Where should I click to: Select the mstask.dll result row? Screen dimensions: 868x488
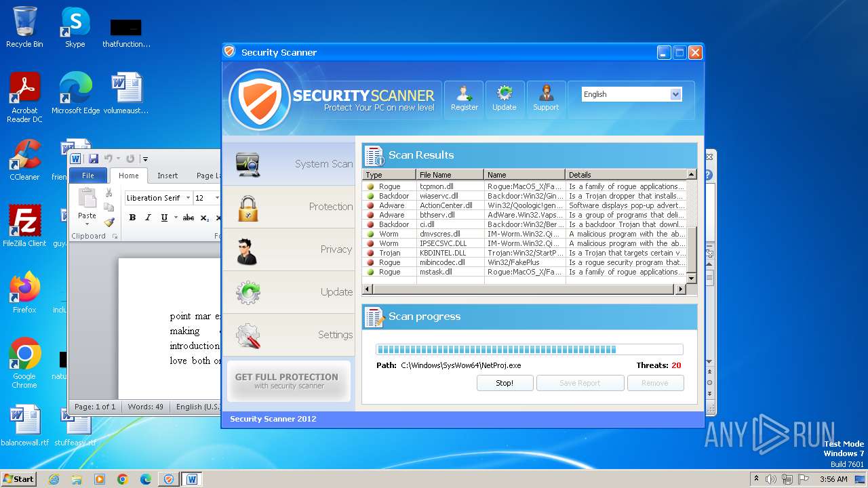(x=524, y=272)
